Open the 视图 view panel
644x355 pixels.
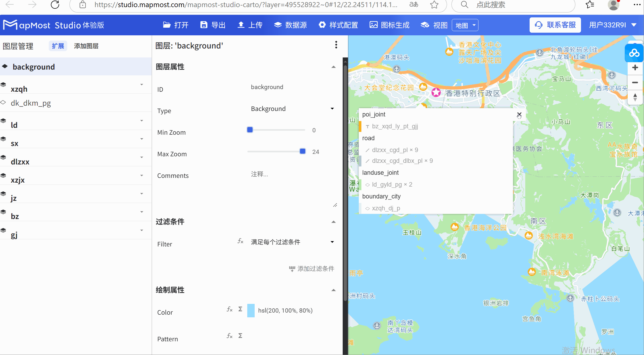pos(434,25)
